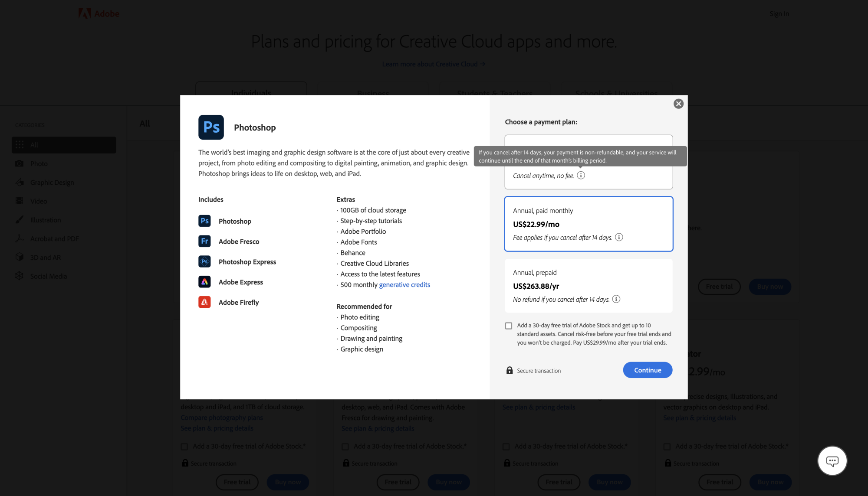
Task: Click the Adobe Express app icon
Action: 204,282
